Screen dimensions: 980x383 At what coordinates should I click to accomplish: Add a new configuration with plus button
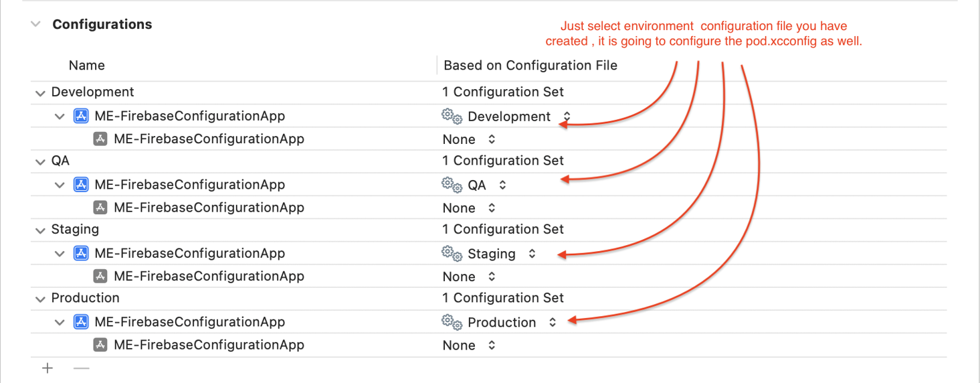(x=47, y=368)
